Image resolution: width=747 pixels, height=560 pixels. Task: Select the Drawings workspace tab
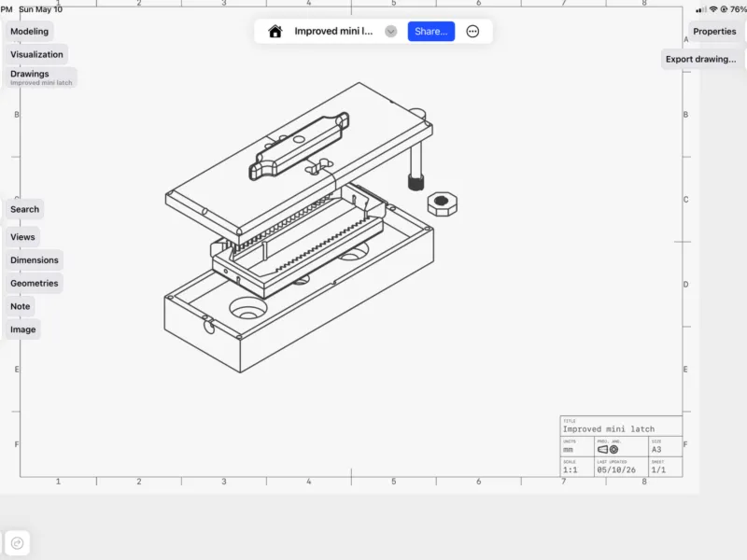(41, 77)
